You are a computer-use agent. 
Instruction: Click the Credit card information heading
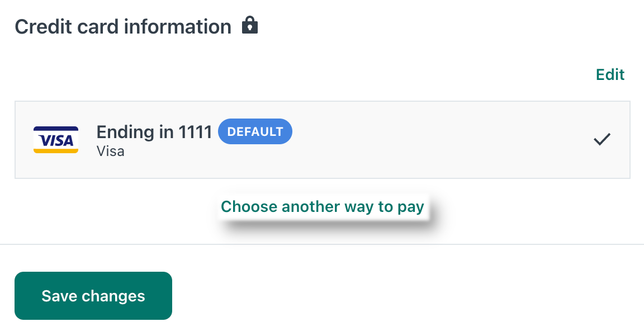123,27
